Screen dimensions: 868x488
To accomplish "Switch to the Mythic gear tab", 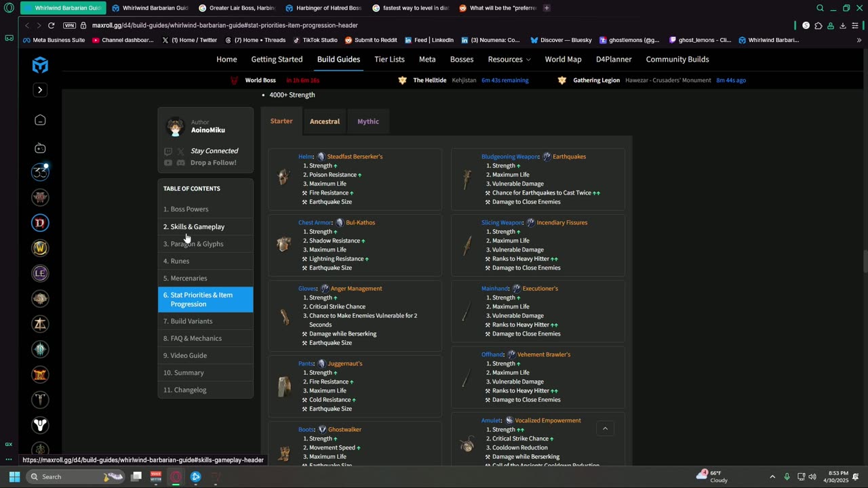I will pos(368,121).
